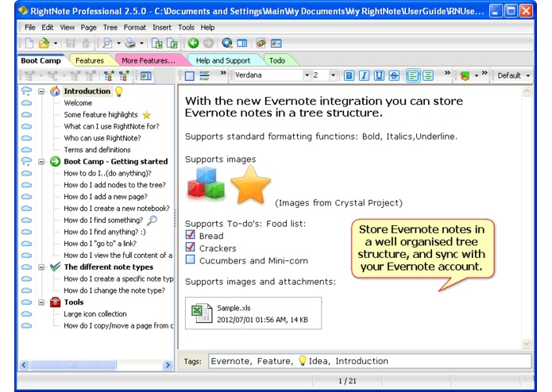Apply strikethrough with the S button
The height and width of the screenshot is (392, 552).
[394, 75]
